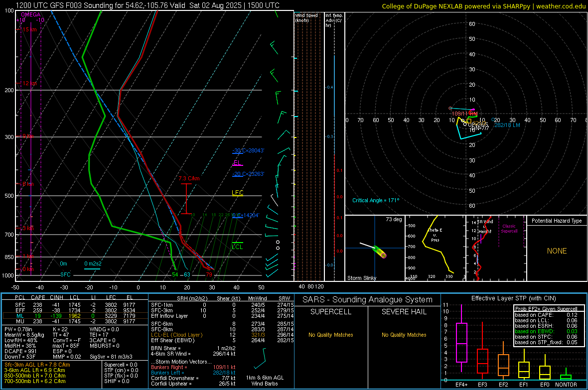Click the "Potential Hazard Type" header
588x390 pixels.
557,221
